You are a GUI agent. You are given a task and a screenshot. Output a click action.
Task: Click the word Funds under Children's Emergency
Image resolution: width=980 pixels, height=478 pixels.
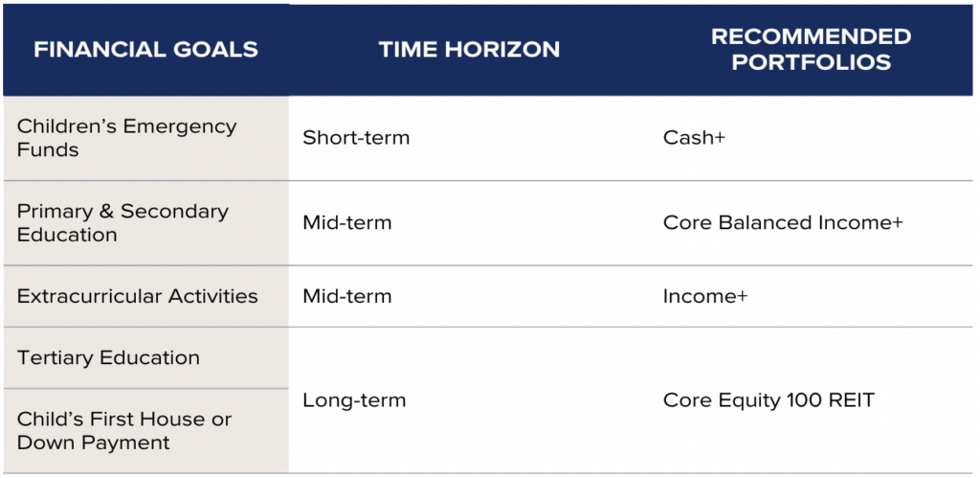(48, 150)
